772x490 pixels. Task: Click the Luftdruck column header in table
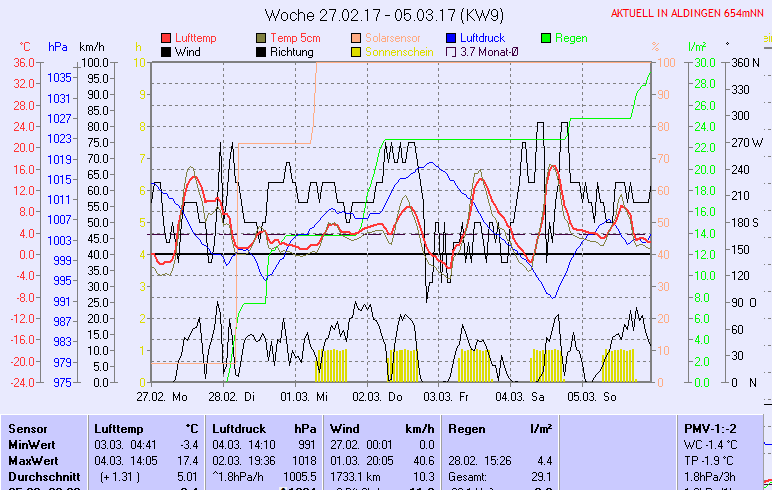(x=240, y=428)
